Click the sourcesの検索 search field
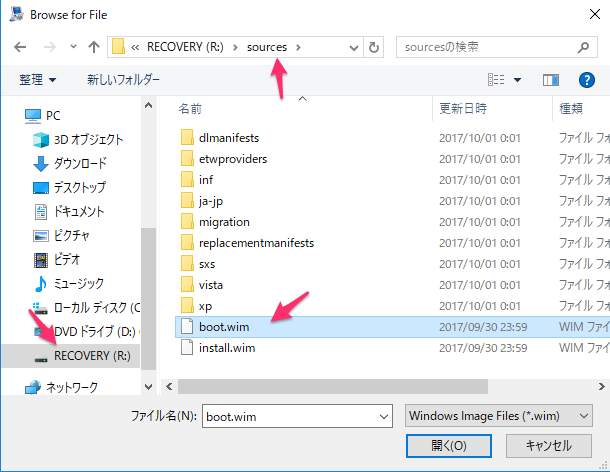This screenshot has width=610, height=472. point(486,47)
